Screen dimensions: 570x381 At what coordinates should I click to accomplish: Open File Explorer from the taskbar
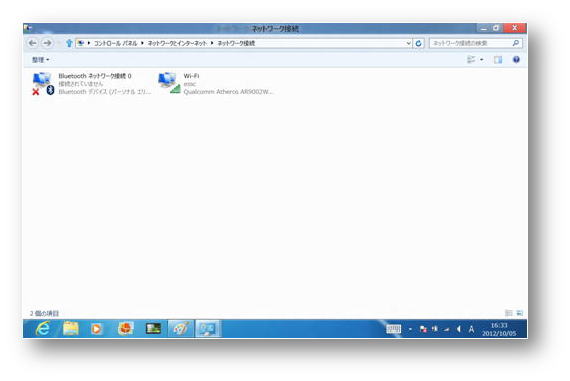(x=71, y=329)
